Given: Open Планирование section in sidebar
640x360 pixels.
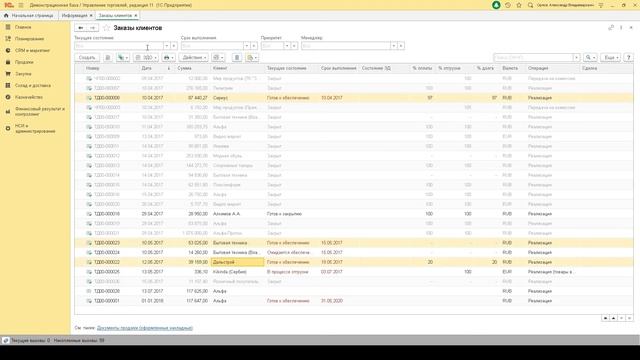Looking at the screenshot, I should (x=29, y=39).
